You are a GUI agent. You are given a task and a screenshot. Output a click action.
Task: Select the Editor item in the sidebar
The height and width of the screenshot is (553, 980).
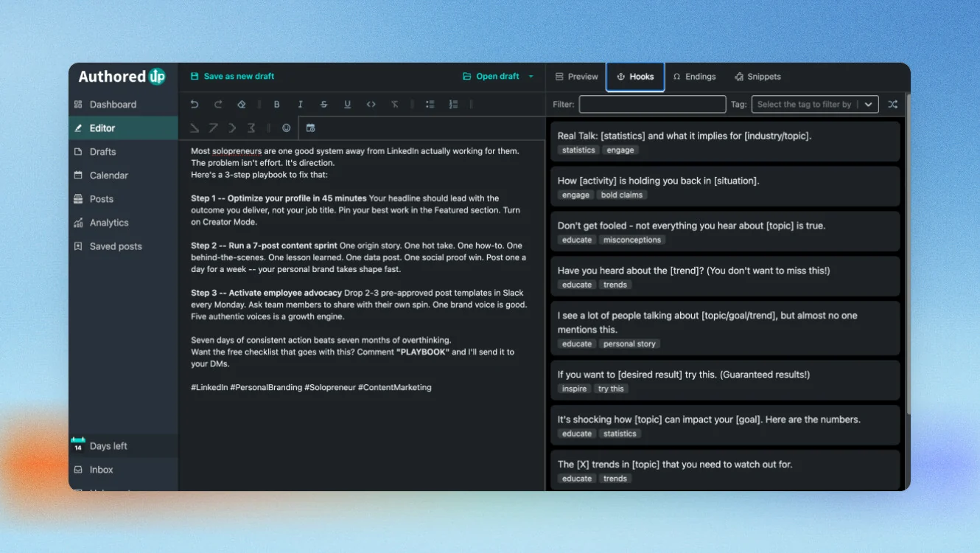123,128
